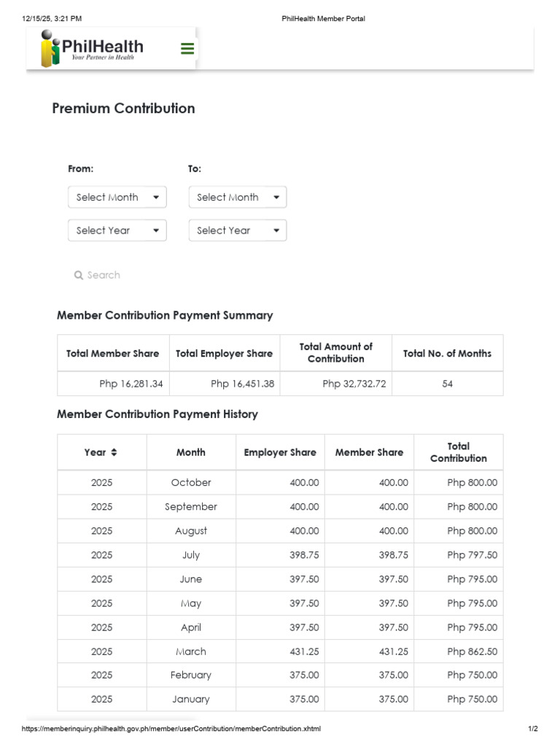Screen dimensions: 560x747
Task: Click the Total Member Share summary header
Action: point(113,353)
